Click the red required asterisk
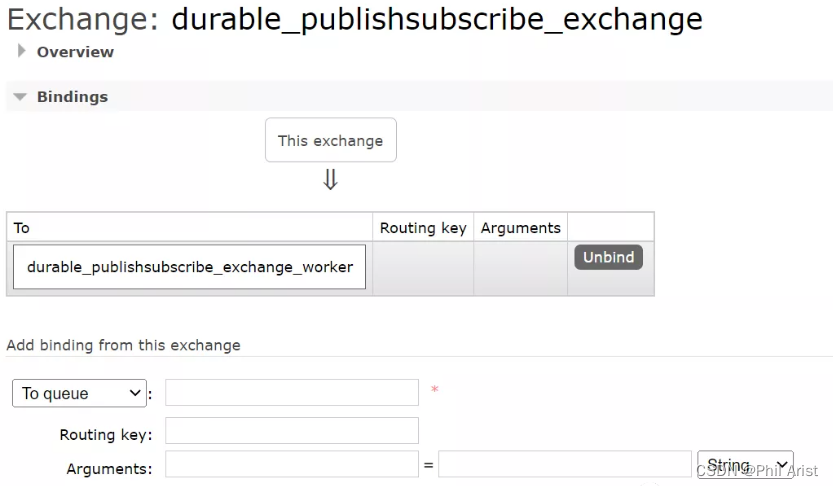 pyautogui.click(x=435, y=389)
